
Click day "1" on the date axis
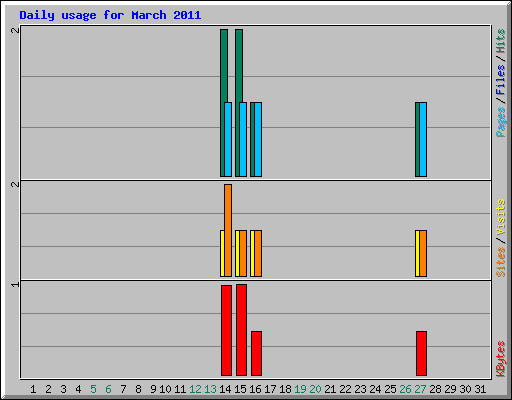coord(33,389)
